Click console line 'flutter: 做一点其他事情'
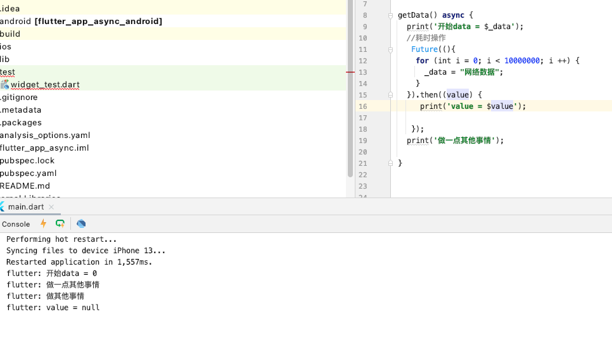 [53, 285]
